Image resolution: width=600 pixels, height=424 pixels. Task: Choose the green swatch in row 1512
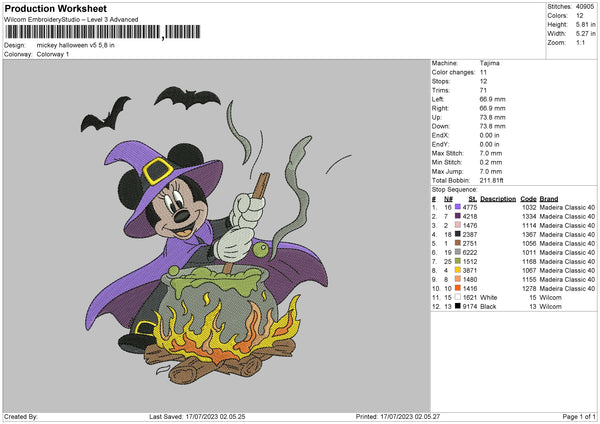click(x=458, y=261)
